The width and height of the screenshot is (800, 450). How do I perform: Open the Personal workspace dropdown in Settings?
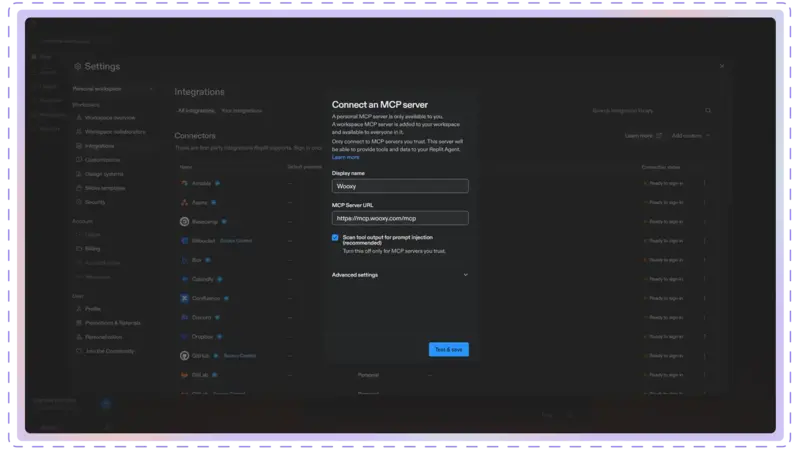(112, 89)
